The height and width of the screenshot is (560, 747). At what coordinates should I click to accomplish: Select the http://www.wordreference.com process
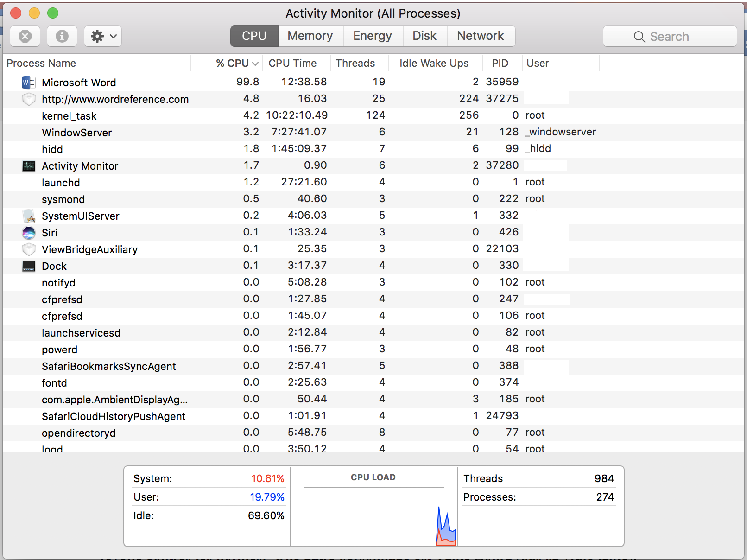point(373,99)
